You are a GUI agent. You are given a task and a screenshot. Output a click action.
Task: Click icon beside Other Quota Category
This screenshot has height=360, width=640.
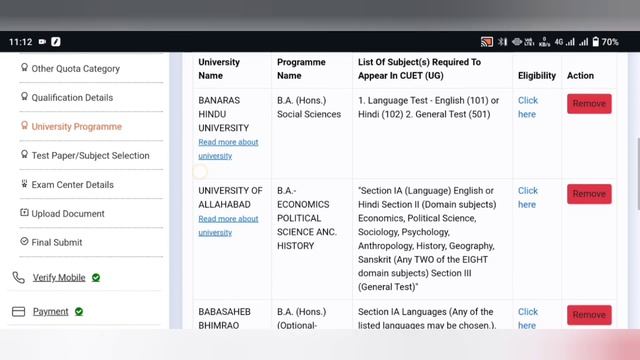point(24,67)
